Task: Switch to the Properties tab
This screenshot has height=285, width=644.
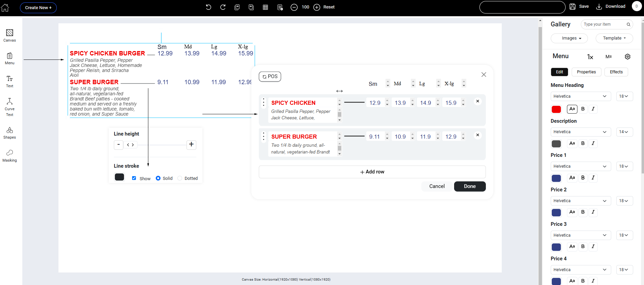Action: (x=586, y=72)
